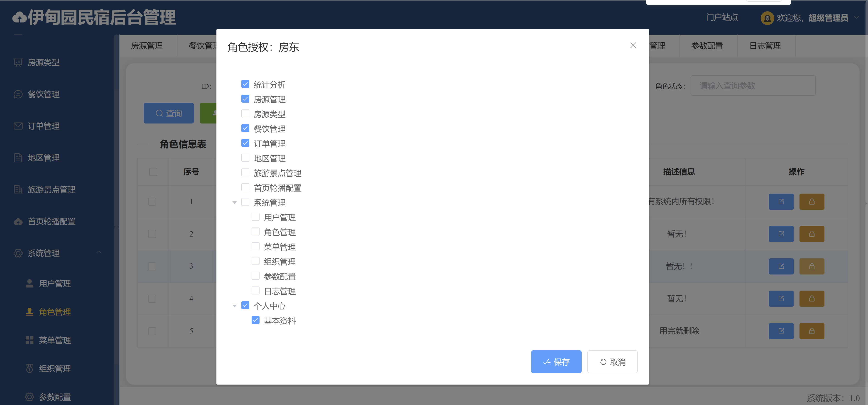
Task: Click the 房源类型 sidebar icon
Action: point(18,62)
